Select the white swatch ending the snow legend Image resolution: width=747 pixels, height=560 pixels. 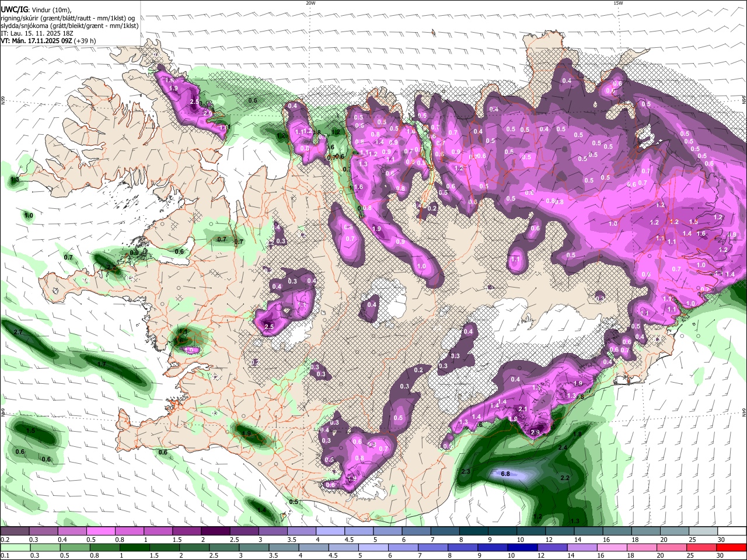pyautogui.click(x=732, y=531)
